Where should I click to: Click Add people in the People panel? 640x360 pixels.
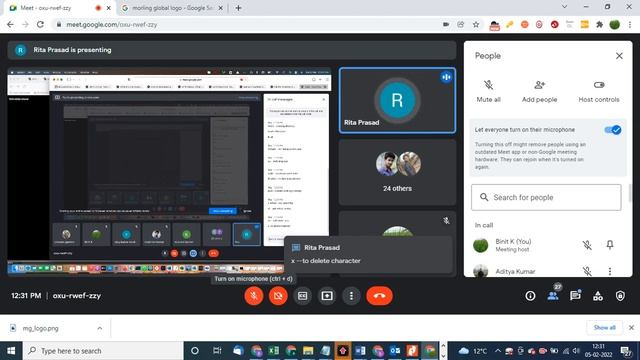(x=540, y=91)
